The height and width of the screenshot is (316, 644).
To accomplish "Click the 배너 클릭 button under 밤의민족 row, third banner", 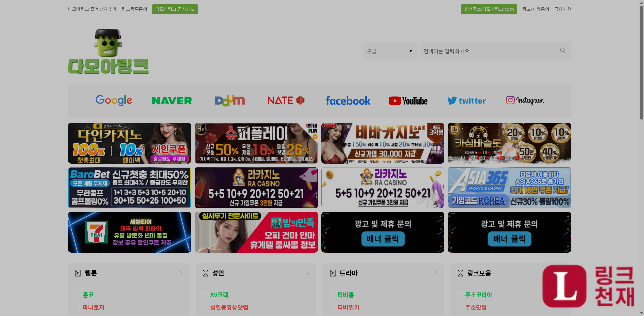I will pos(383,239).
